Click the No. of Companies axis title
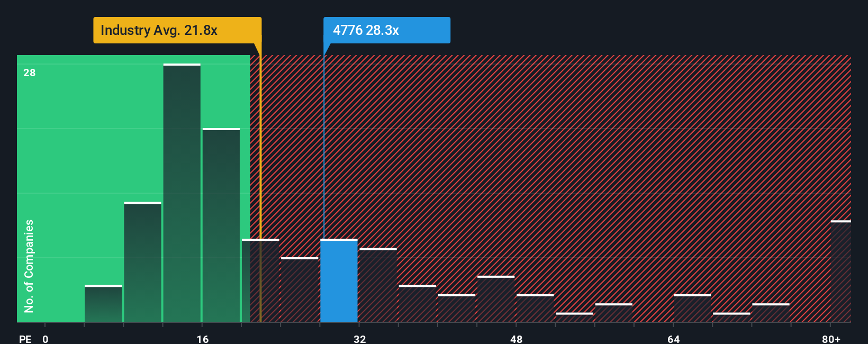The width and height of the screenshot is (868, 344). 29,266
